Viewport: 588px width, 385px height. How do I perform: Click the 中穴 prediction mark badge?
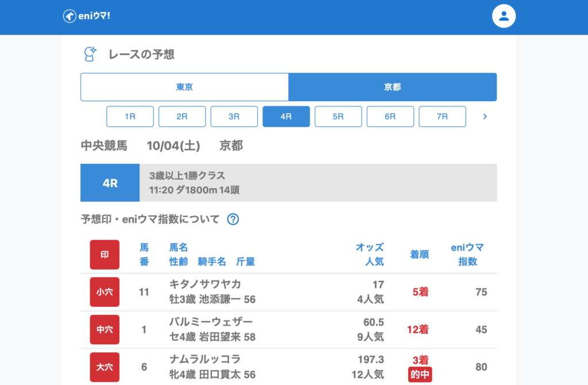pyautogui.click(x=105, y=330)
